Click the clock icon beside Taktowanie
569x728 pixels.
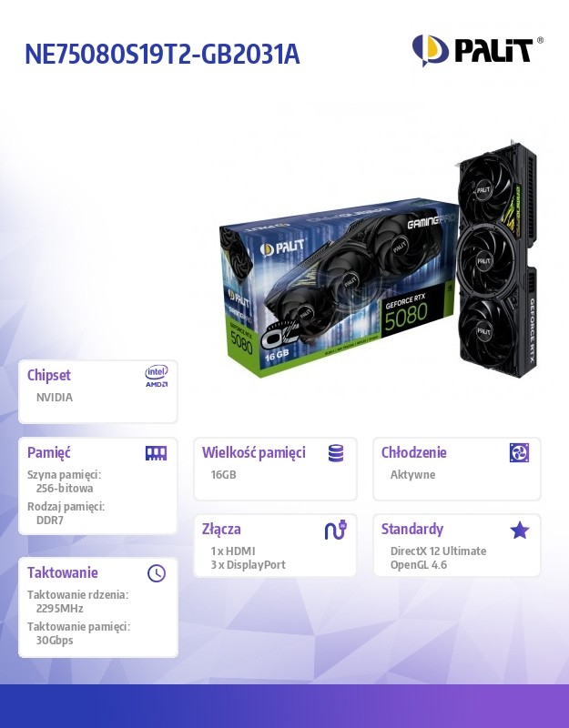(157, 573)
